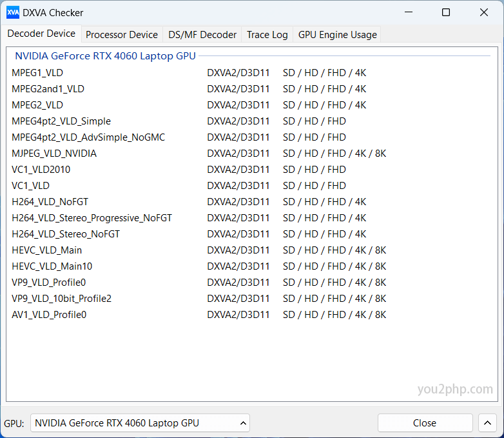This screenshot has height=438, width=504.
Task: Open the GPU selection dropdown
Action: 140,423
